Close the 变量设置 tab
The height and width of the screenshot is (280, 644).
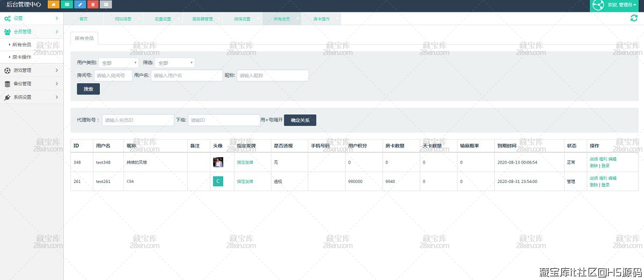click(x=178, y=18)
